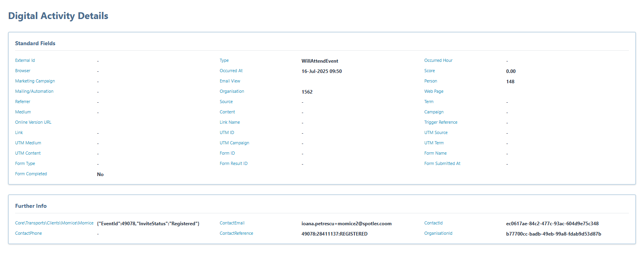Select the Organisation value 1562
Image resolution: width=644 pixels, height=253 pixels.
coord(307,92)
